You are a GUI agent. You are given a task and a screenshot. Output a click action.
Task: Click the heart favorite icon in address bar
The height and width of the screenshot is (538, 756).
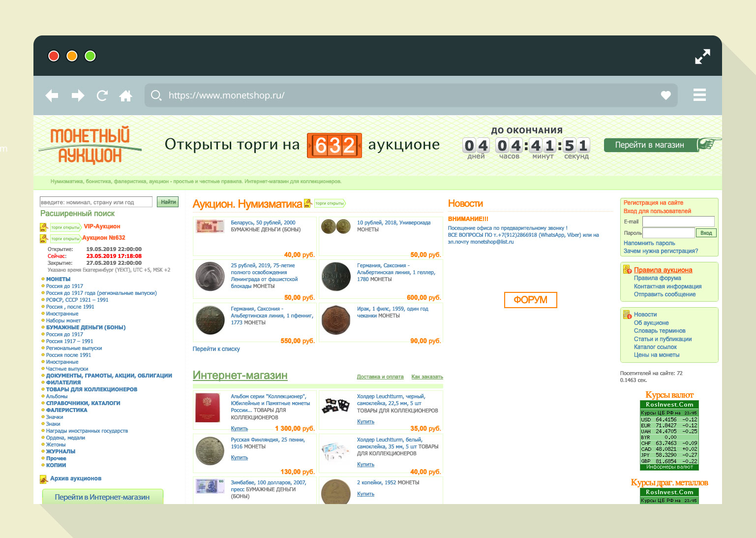point(665,95)
